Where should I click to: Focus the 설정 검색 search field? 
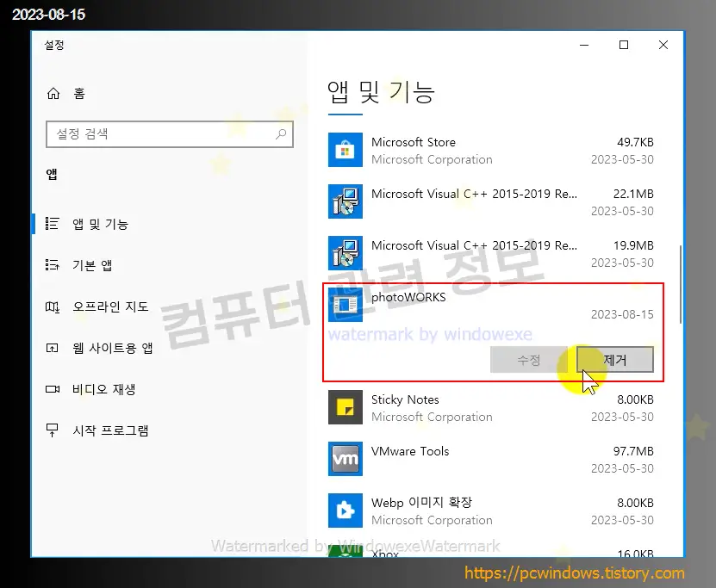point(170,134)
